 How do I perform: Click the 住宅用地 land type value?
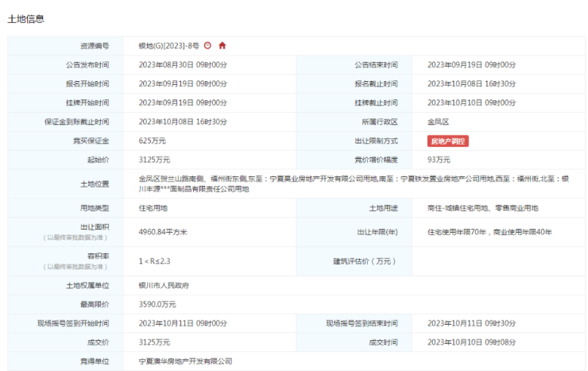pos(156,208)
